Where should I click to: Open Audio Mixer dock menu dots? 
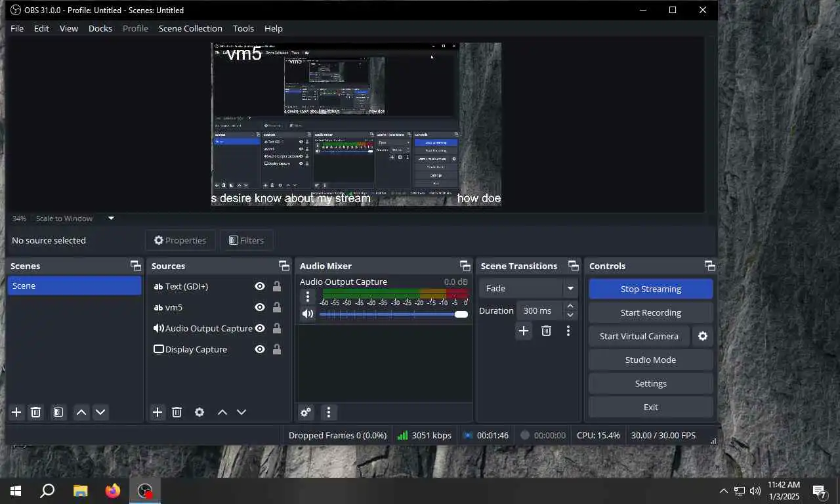coord(329,412)
